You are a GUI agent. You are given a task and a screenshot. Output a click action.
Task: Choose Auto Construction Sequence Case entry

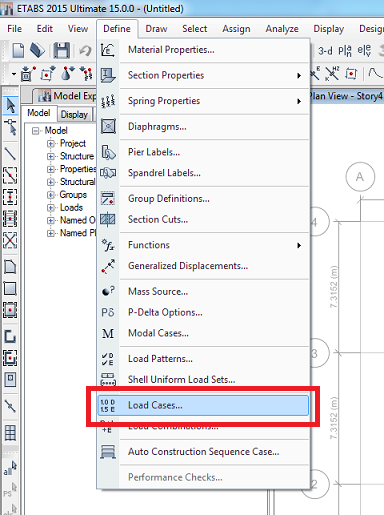(204, 452)
